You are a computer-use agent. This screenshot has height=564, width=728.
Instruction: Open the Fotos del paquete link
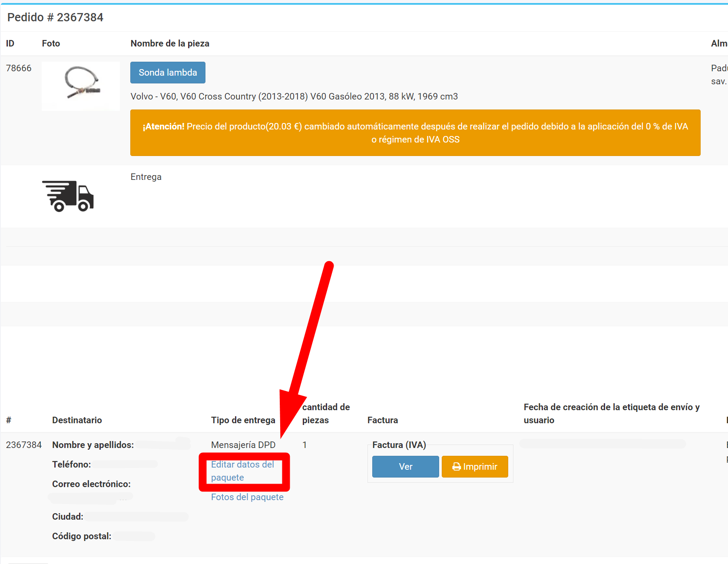click(x=247, y=497)
